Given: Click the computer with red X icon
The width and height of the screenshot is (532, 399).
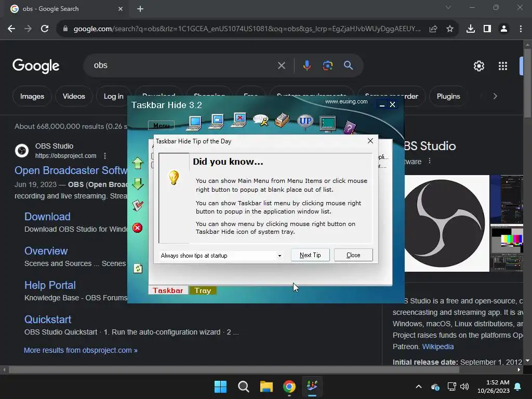Looking at the screenshot, I should click(239, 120).
